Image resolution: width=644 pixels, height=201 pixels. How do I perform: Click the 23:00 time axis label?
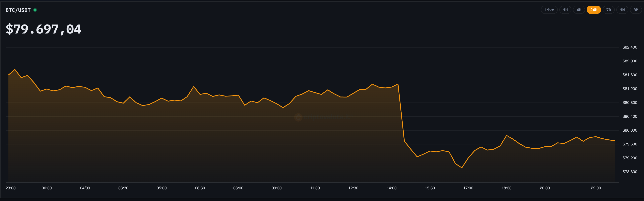pos(10,188)
